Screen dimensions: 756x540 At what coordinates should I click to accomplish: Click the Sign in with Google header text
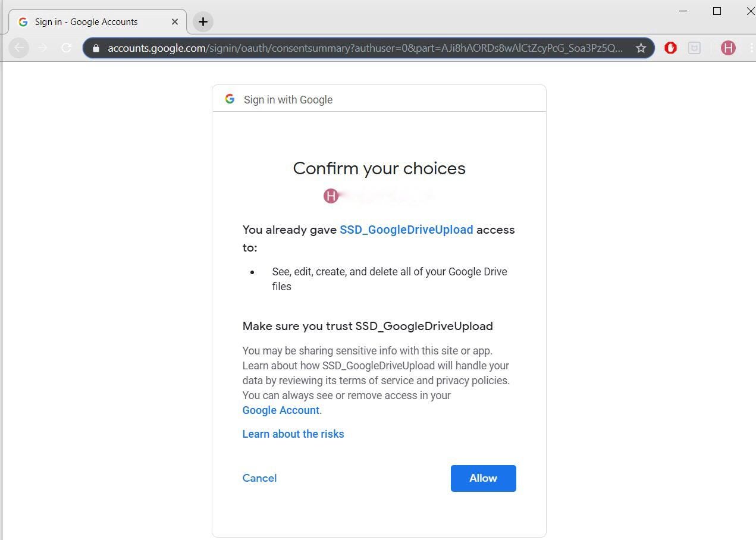tap(288, 100)
